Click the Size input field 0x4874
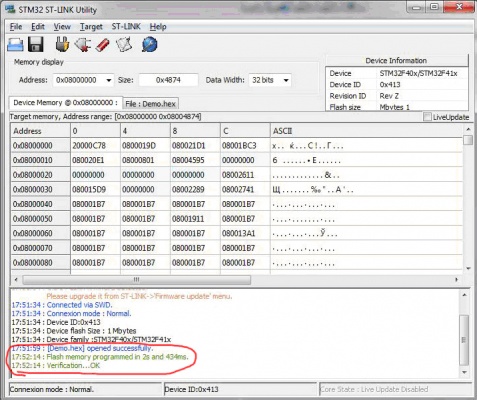Screen dimensions: 477x400 point(168,80)
